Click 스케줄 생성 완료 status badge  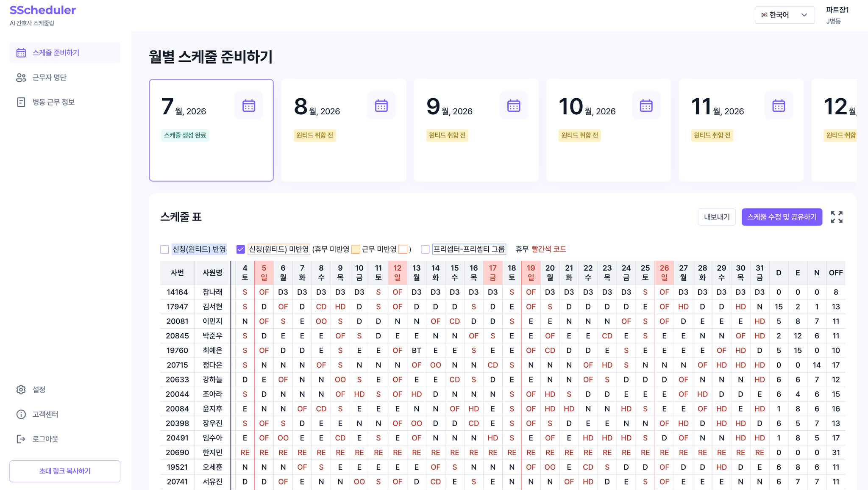(x=185, y=135)
